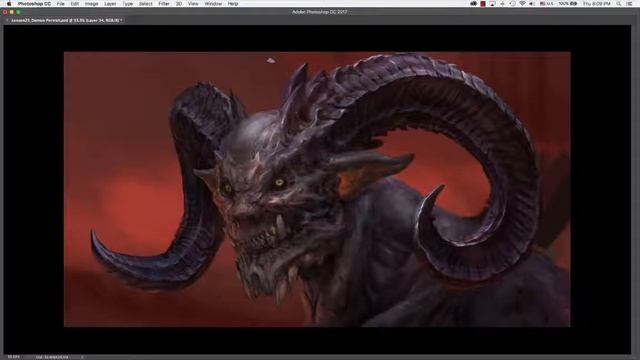The width and height of the screenshot is (640, 360).
Task: Open the U.S. input source menu
Action: pyautogui.click(x=547, y=4)
